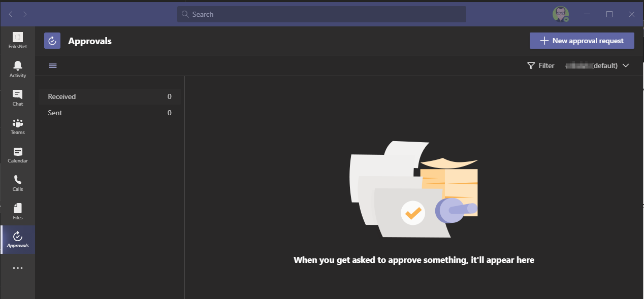
Task: Switch to the Sent approvals list
Action: 109,113
